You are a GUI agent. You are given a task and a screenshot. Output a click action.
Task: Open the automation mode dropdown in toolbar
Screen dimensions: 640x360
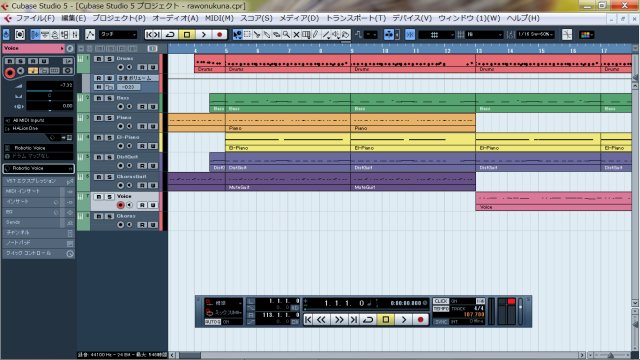(118, 35)
